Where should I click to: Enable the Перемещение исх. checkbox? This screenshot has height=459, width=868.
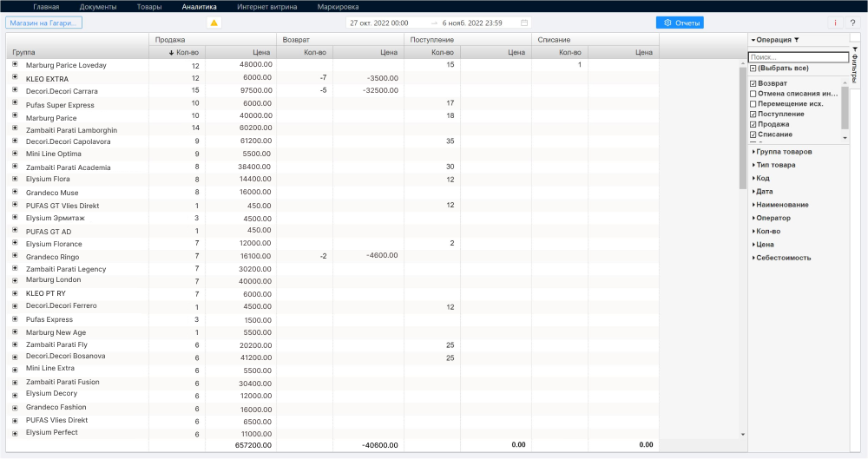point(753,104)
